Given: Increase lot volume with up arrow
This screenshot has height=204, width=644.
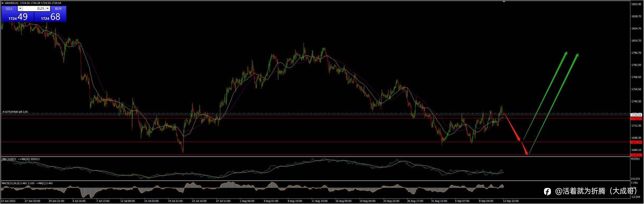Looking at the screenshot, I should pos(48,8).
